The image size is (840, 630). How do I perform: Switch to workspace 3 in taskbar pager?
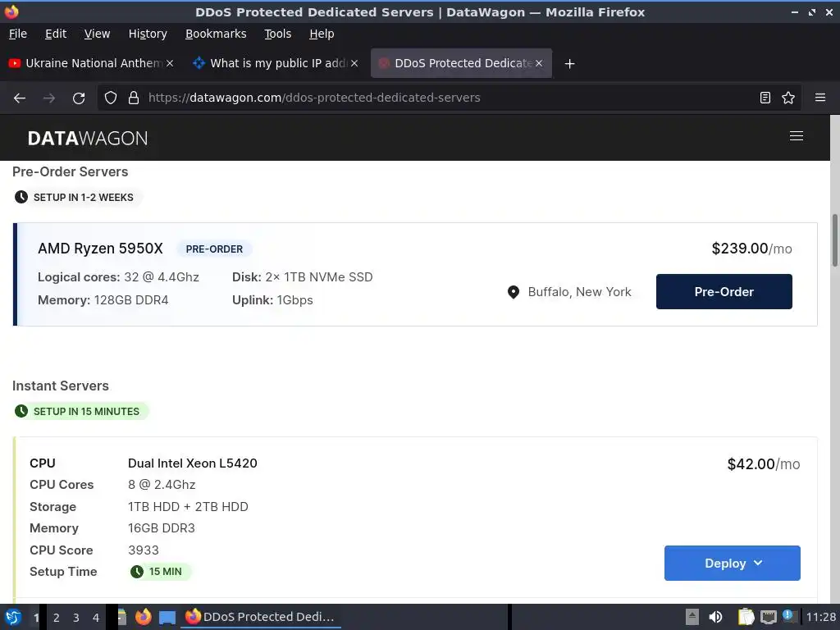click(x=76, y=618)
